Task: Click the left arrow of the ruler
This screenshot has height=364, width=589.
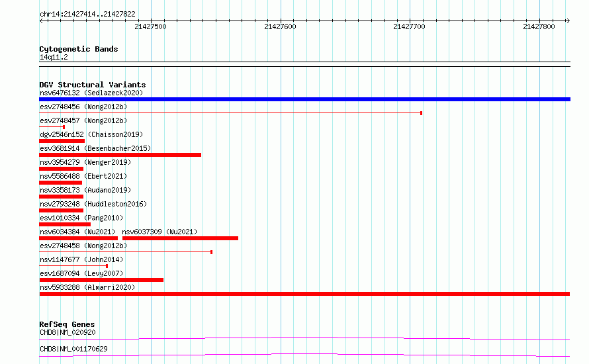Action: click(41, 21)
